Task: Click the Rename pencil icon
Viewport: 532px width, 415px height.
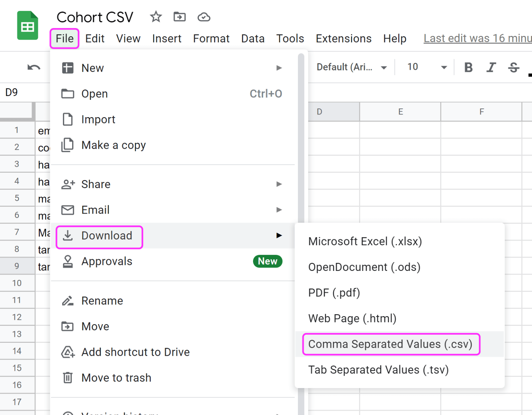Action: [x=68, y=301]
